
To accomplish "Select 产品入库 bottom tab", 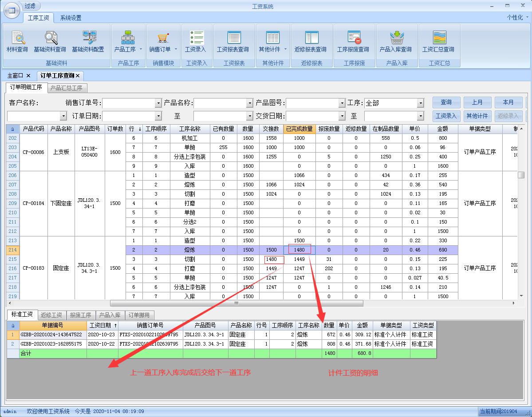I will [110, 315].
